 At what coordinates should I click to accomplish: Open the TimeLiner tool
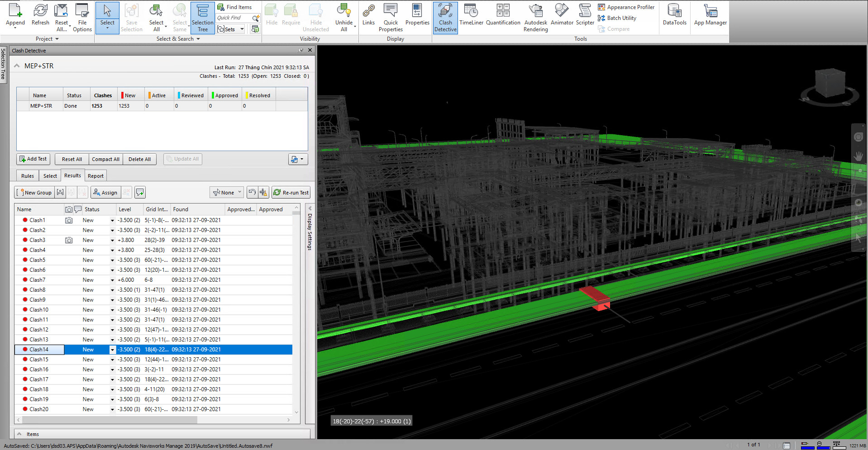click(x=471, y=14)
